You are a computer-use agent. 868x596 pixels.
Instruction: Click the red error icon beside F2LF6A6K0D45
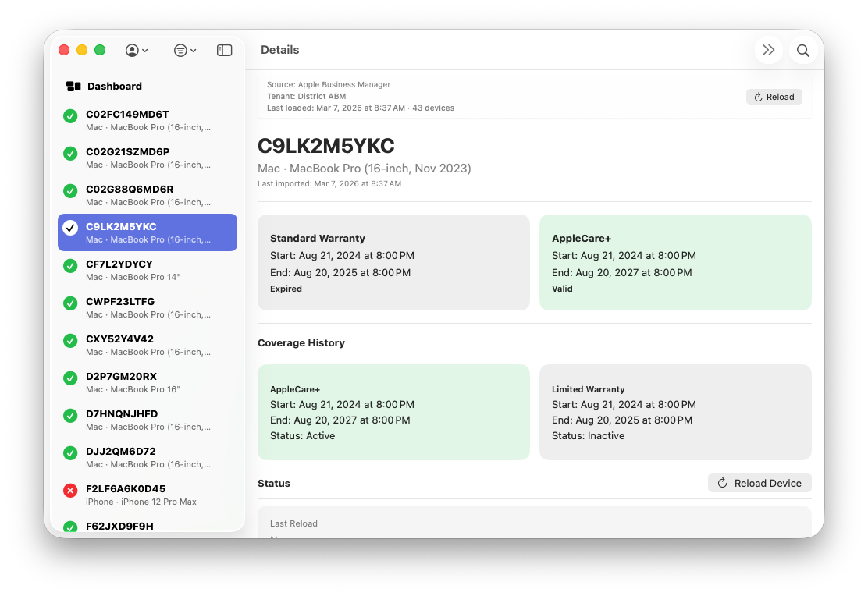70,490
